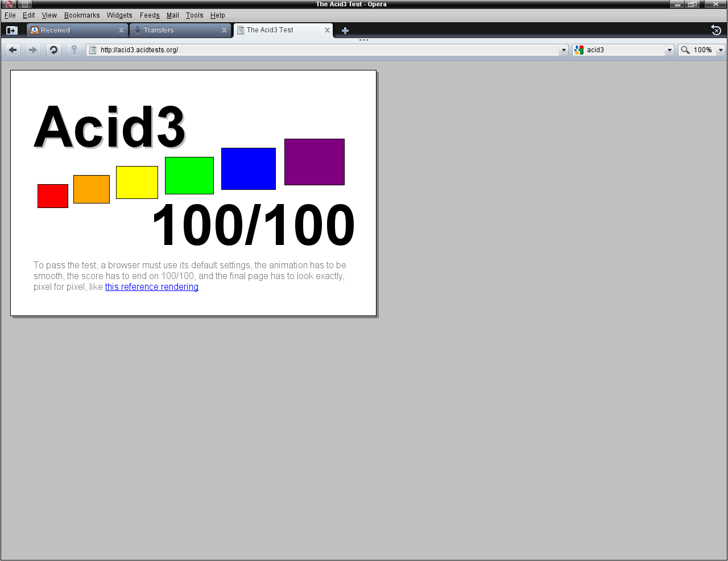Viewport: 728px width, 561px height.
Task: Open the search engine dropdown arrow
Action: point(669,50)
